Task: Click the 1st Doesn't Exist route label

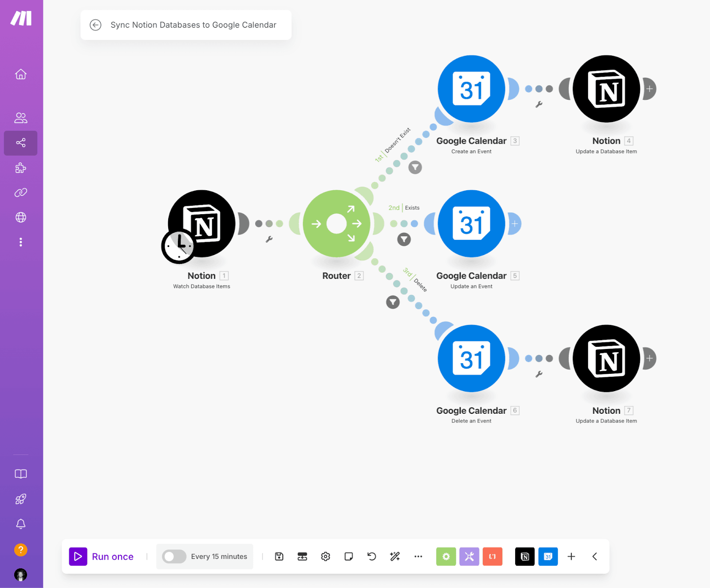Action: click(x=393, y=145)
